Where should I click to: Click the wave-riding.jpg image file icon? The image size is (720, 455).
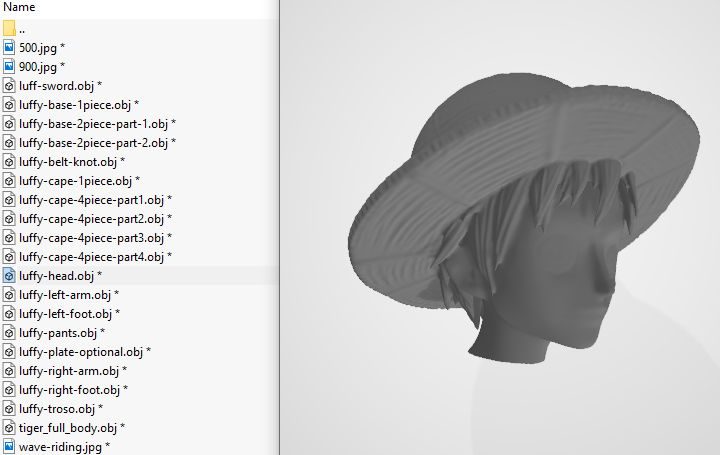coord(9,447)
